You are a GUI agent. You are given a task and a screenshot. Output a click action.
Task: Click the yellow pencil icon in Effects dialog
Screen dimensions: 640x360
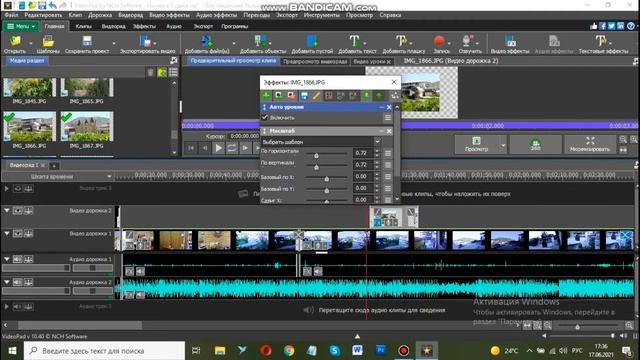click(316, 96)
